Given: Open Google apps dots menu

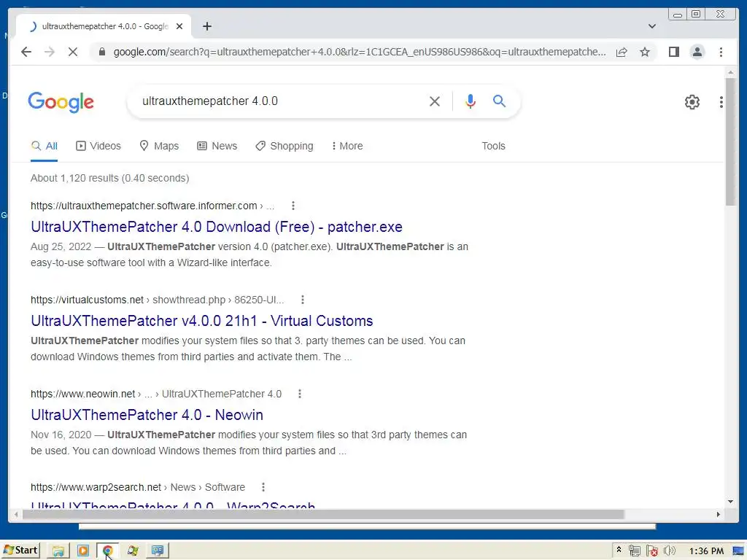Looking at the screenshot, I should pos(721,102).
